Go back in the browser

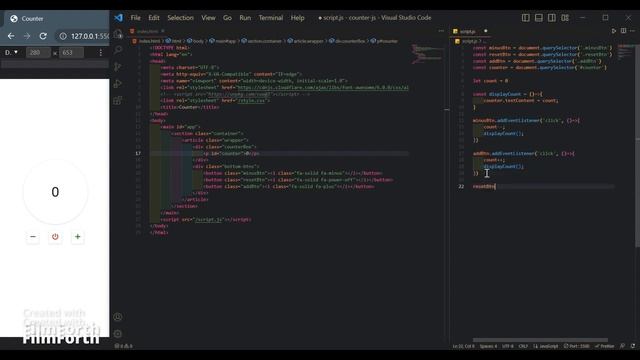point(11,36)
